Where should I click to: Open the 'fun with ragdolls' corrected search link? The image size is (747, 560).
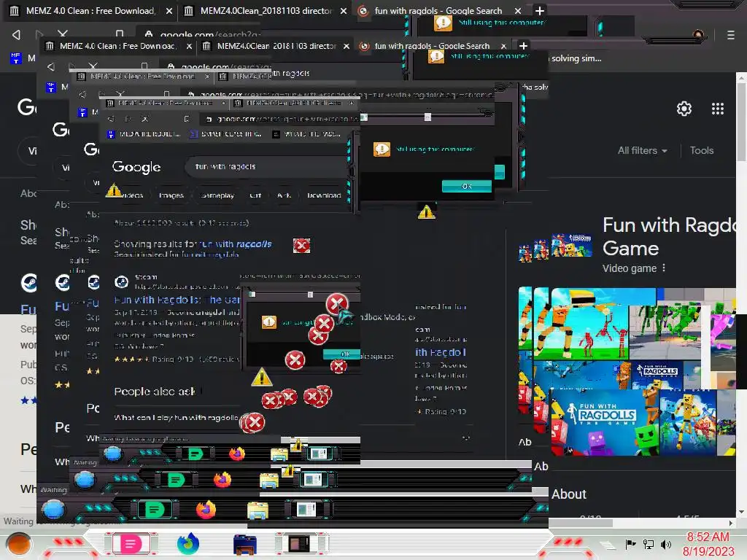(x=236, y=244)
